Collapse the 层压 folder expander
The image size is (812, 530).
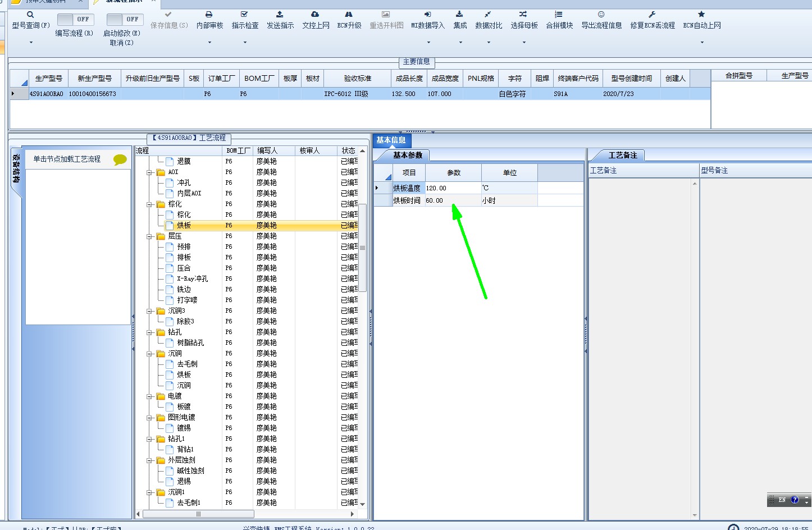pyautogui.click(x=149, y=236)
